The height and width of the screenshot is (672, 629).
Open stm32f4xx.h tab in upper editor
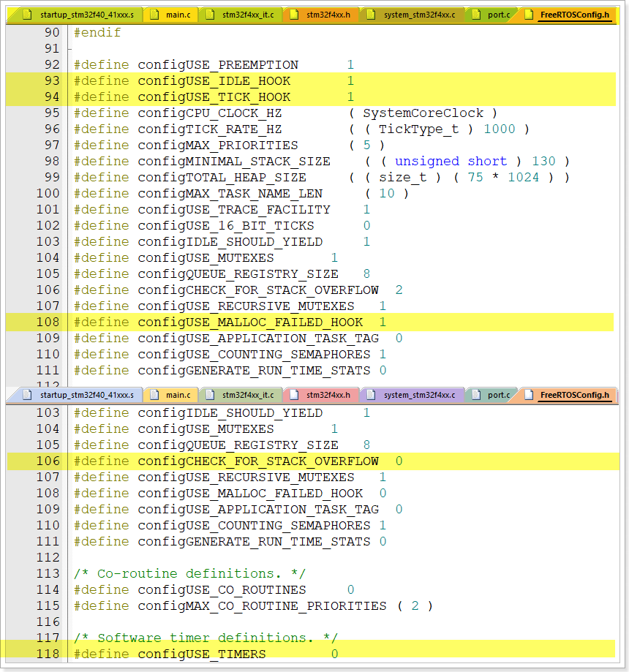(322, 15)
